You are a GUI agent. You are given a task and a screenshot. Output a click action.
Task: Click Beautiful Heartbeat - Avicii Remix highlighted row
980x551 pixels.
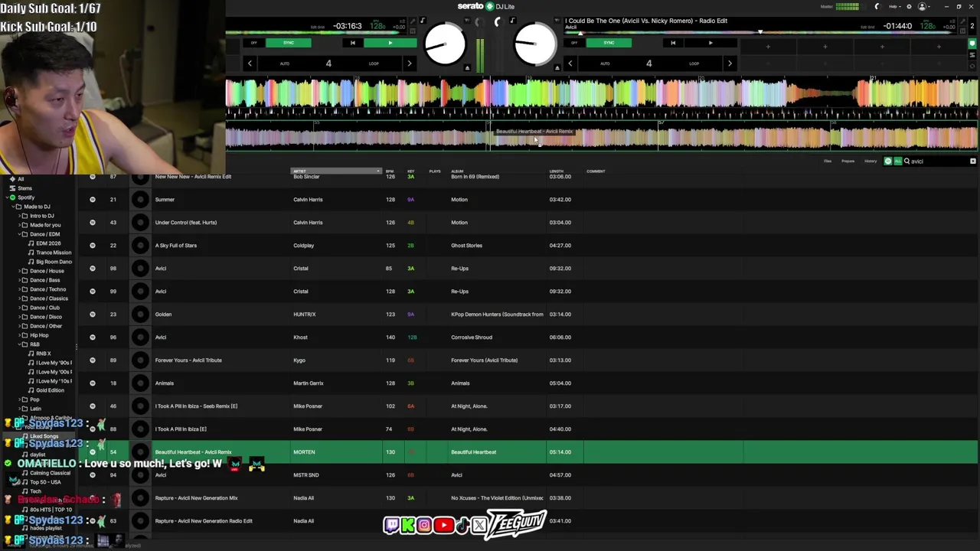pos(528,452)
